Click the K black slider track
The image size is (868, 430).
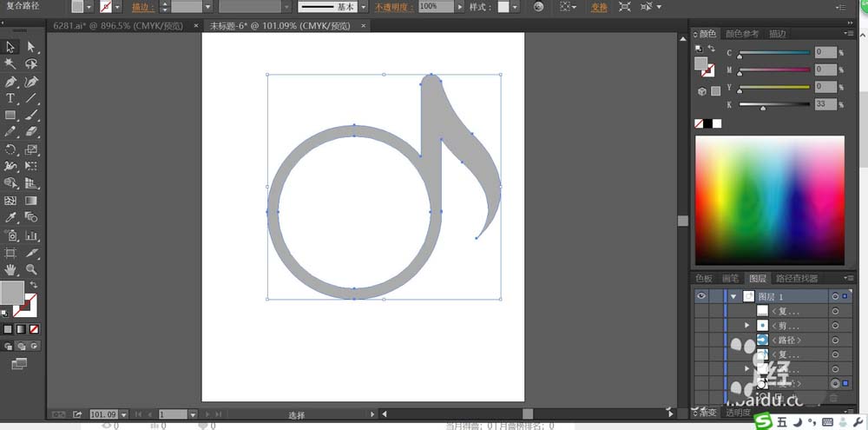pyautogui.click(x=774, y=104)
